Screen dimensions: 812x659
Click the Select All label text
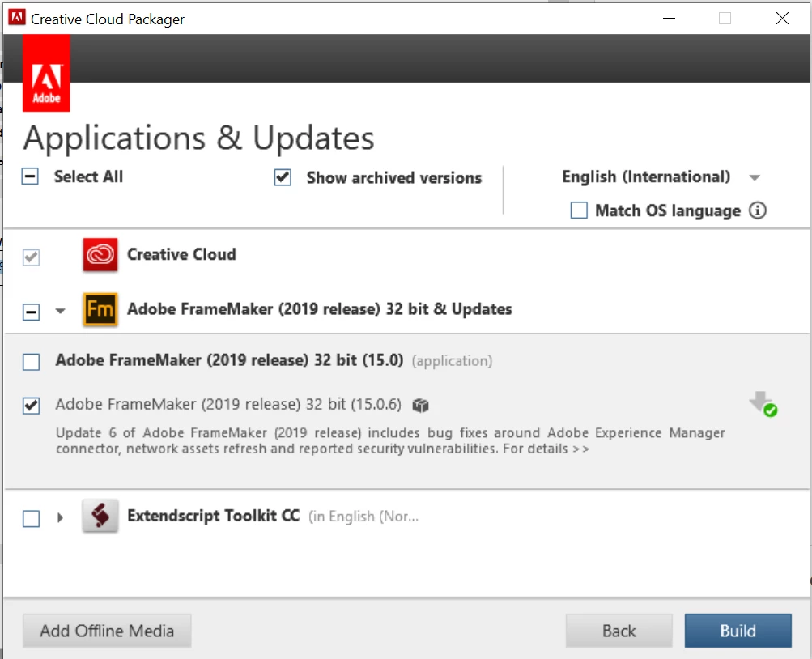pos(88,176)
